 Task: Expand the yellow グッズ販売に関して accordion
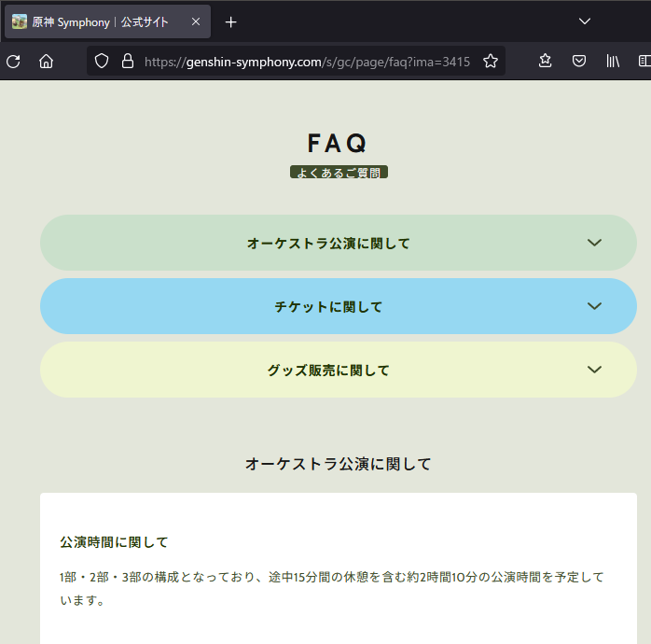[x=339, y=370]
